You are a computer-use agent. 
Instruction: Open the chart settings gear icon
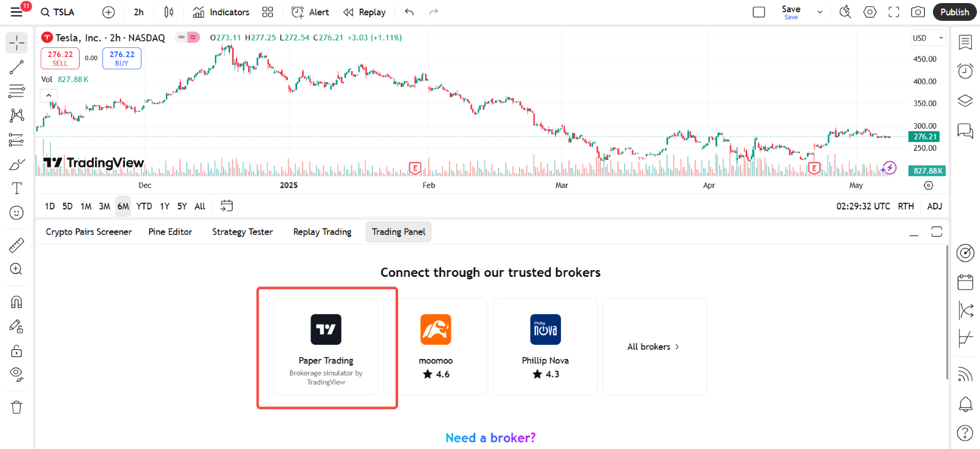click(870, 12)
